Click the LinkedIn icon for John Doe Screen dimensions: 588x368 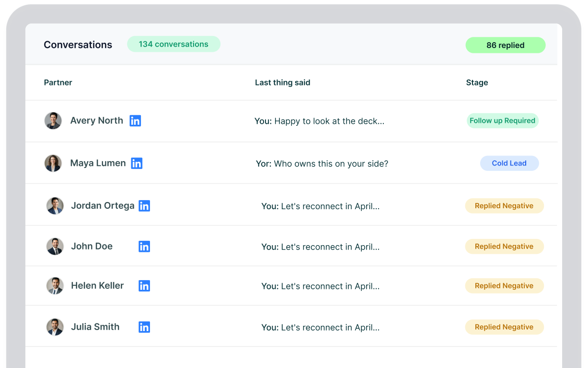[x=144, y=247]
